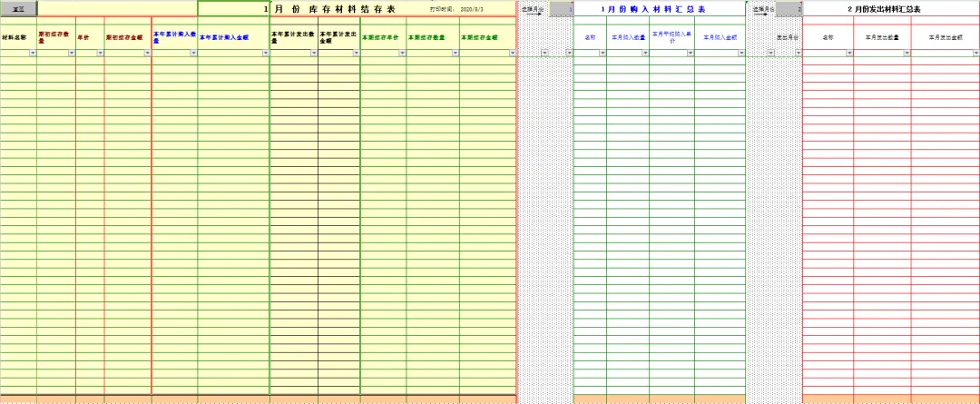Open the 本月发出数量 filter dropdown
The height and width of the screenshot is (404, 980).
coord(906,54)
